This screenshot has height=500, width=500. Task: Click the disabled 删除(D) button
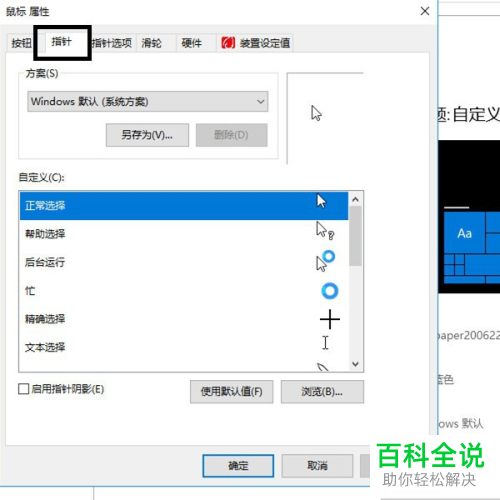coord(231,135)
